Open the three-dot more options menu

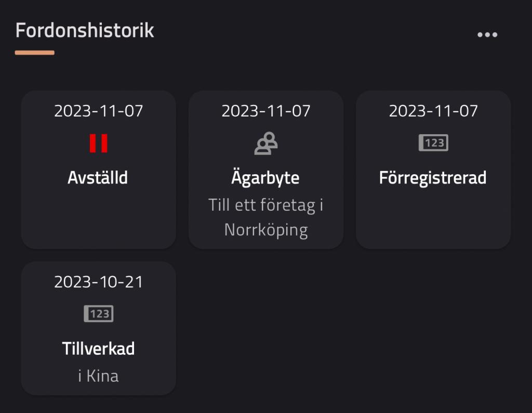(487, 35)
